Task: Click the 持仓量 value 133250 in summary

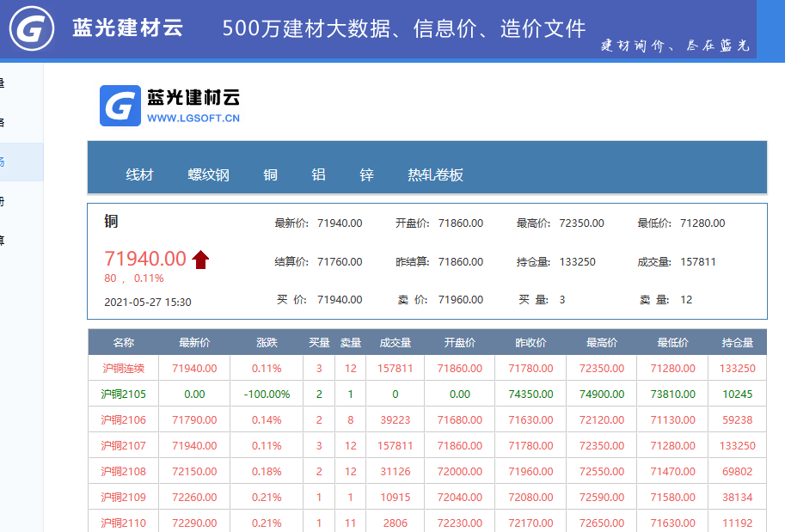Action: pos(577,262)
